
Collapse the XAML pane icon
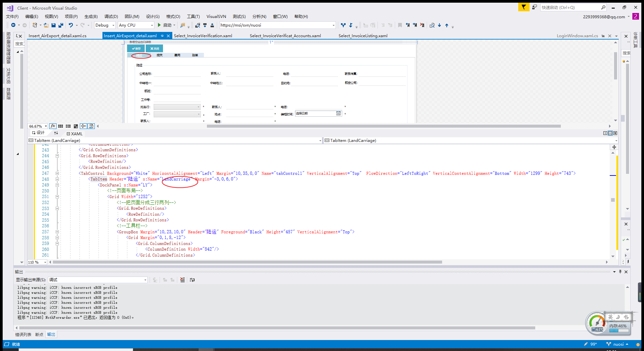click(x=615, y=133)
